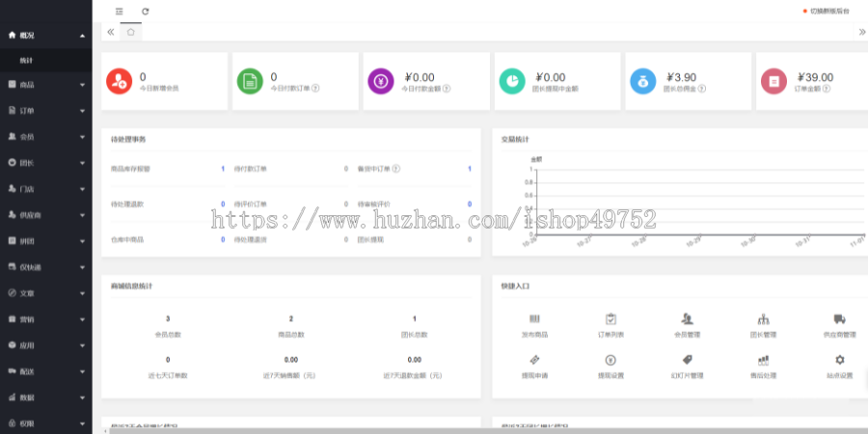The width and height of the screenshot is (868, 434).
Task: Click the blue money-bag icon on 团长总佣金 card
Action: pyautogui.click(x=642, y=81)
